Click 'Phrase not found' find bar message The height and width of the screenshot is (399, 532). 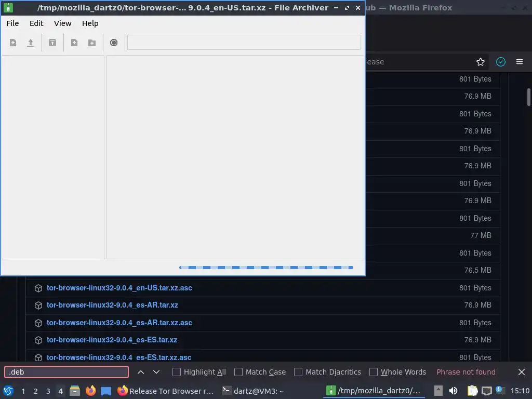click(x=466, y=372)
